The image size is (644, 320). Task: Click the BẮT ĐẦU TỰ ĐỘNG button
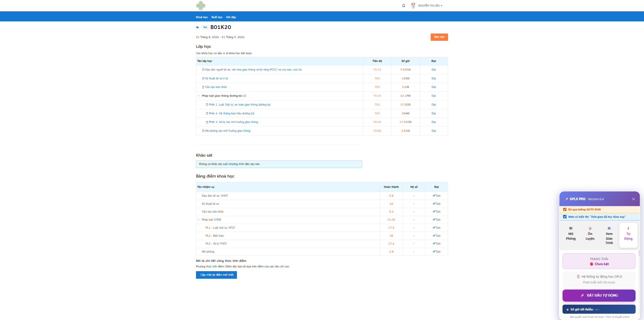[x=599, y=295]
